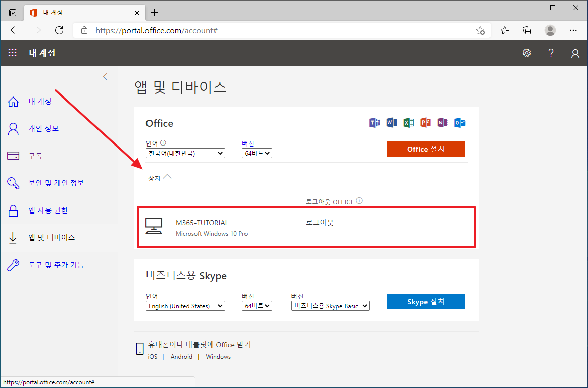
Task: Click the lock icon beside 앱 사용 권한
Action: pyautogui.click(x=13, y=210)
